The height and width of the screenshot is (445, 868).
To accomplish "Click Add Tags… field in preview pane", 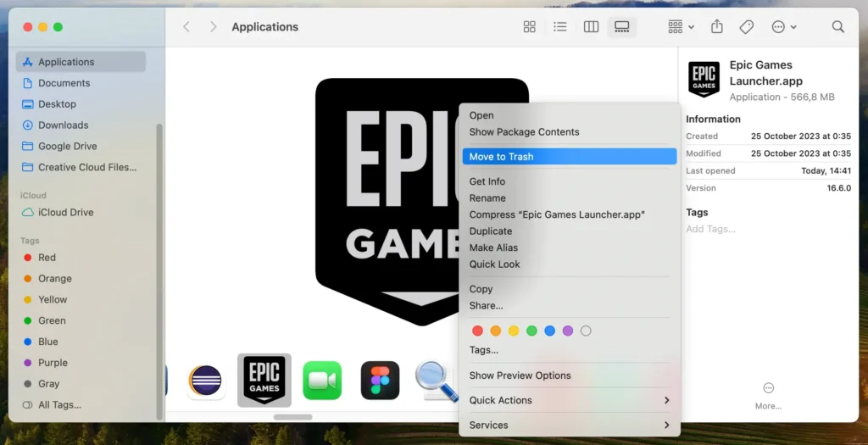I will click(711, 229).
